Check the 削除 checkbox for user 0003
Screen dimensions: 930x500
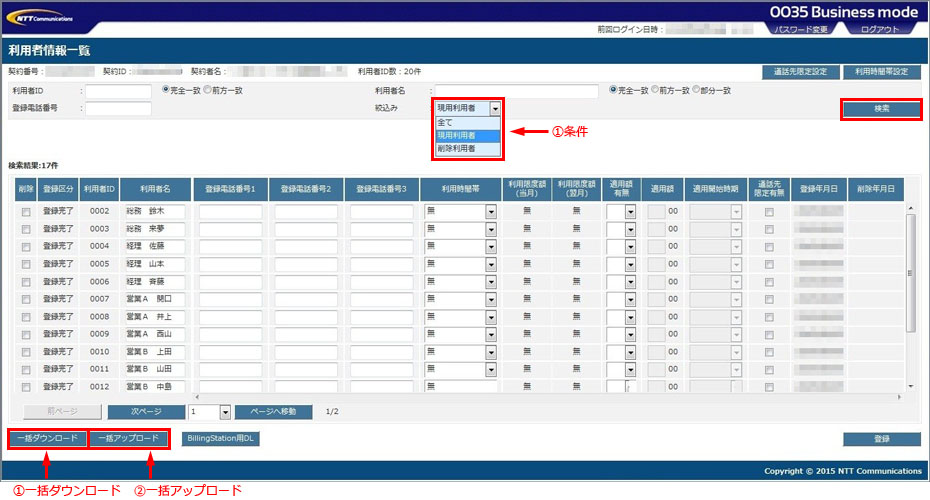[25, 229]
